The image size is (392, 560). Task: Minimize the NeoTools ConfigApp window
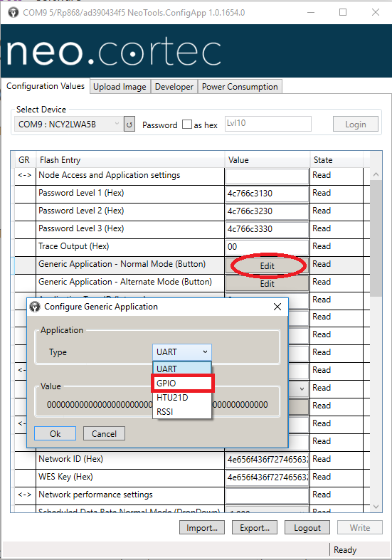[x=311, y=13]
